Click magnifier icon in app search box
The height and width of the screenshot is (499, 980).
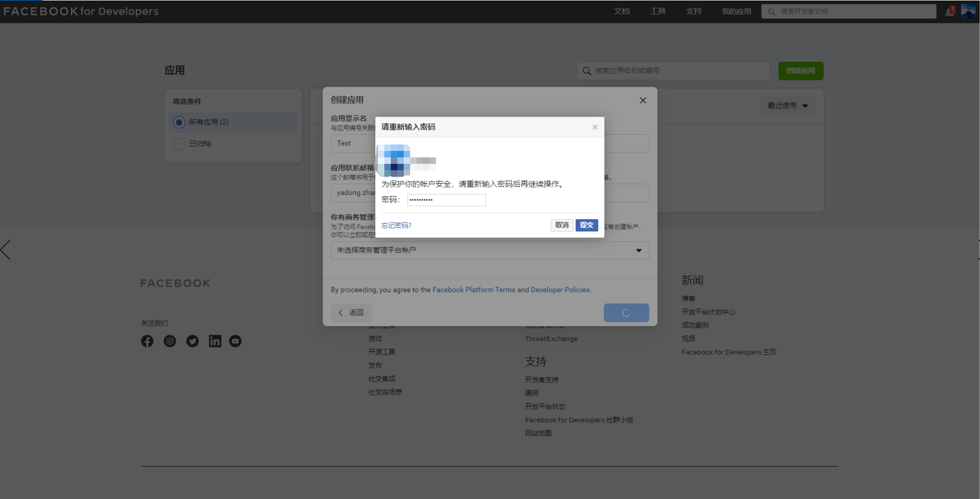tap(586, 71)
